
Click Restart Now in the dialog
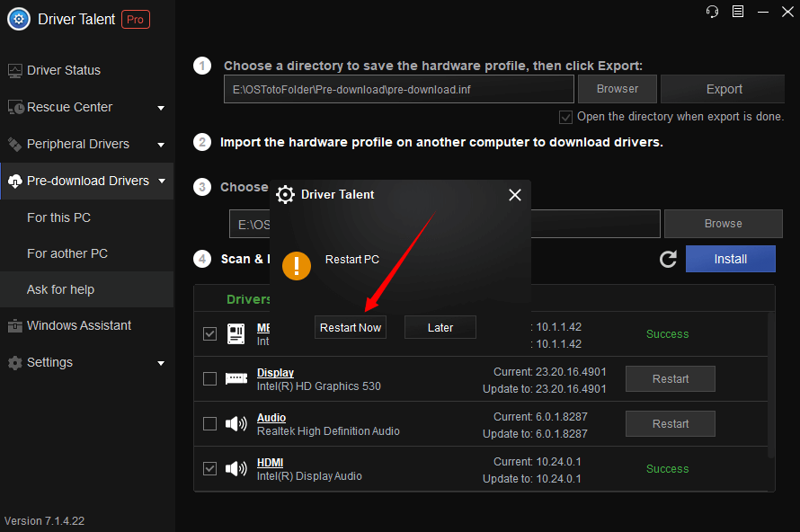(x=351, y=327)
